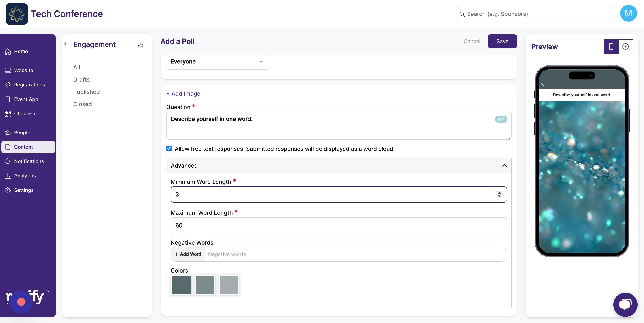Click the Tech Conference logo icon
The height and width of the screenshot is (323, 644).
[x=17, y=14]
